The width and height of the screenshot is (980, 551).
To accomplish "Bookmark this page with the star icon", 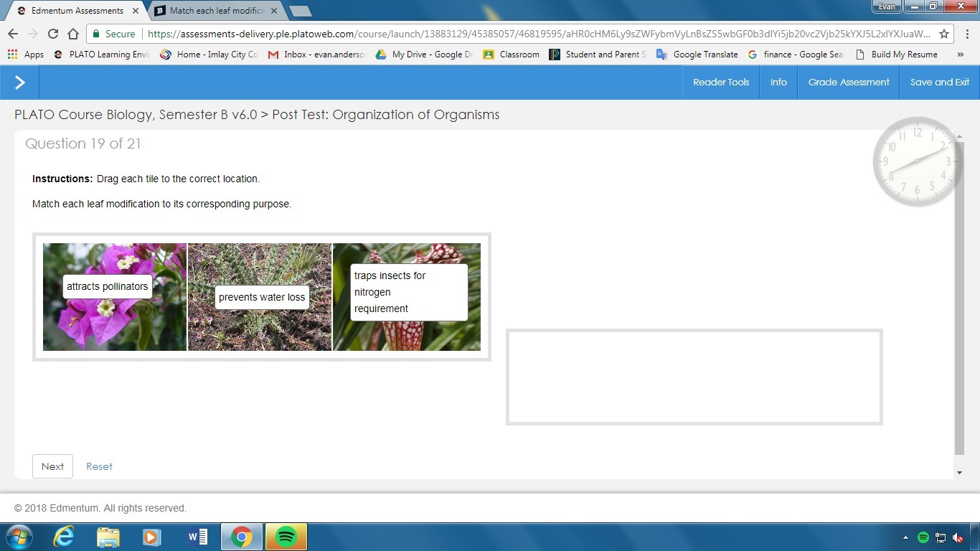I will pos(944,34).
